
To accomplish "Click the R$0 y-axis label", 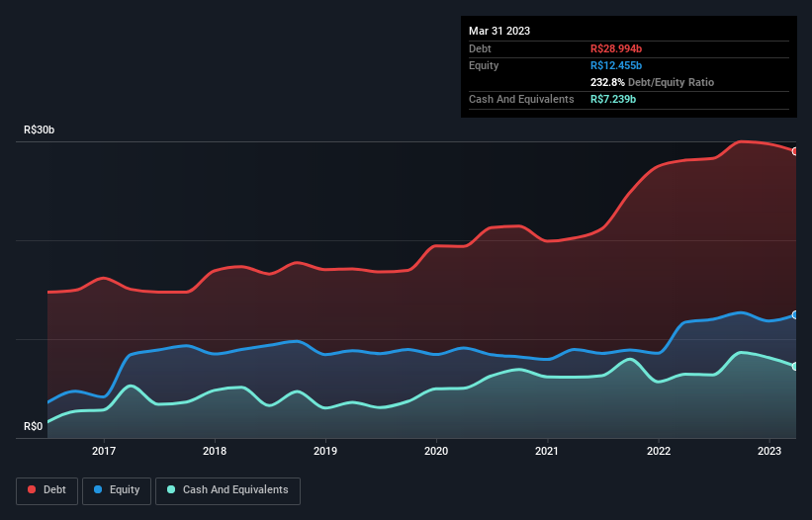I will (34, 427).
